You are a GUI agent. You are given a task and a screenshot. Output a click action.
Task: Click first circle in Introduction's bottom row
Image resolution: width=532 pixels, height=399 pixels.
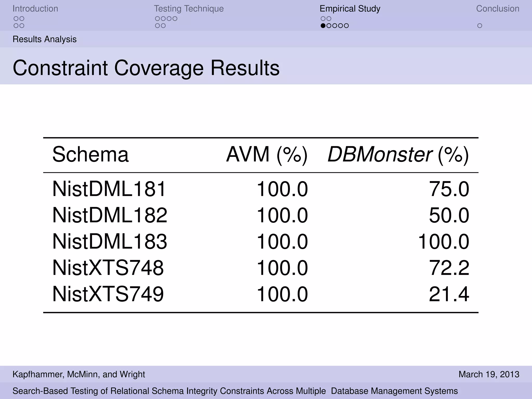pyautogui.click(x=16, y=26)
